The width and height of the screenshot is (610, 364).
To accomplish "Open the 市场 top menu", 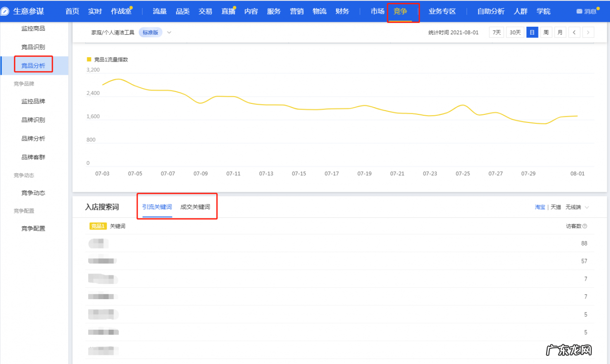I will [x=377, y=11].
